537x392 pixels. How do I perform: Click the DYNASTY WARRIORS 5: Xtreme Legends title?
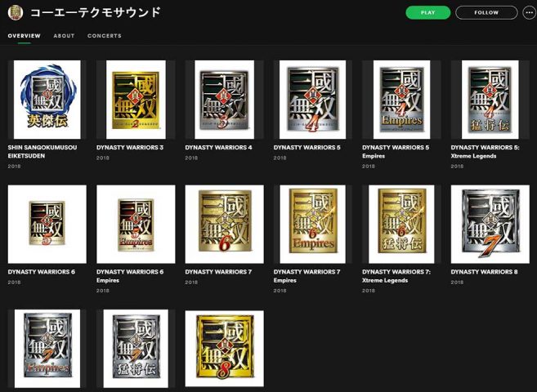coord(485,152)
